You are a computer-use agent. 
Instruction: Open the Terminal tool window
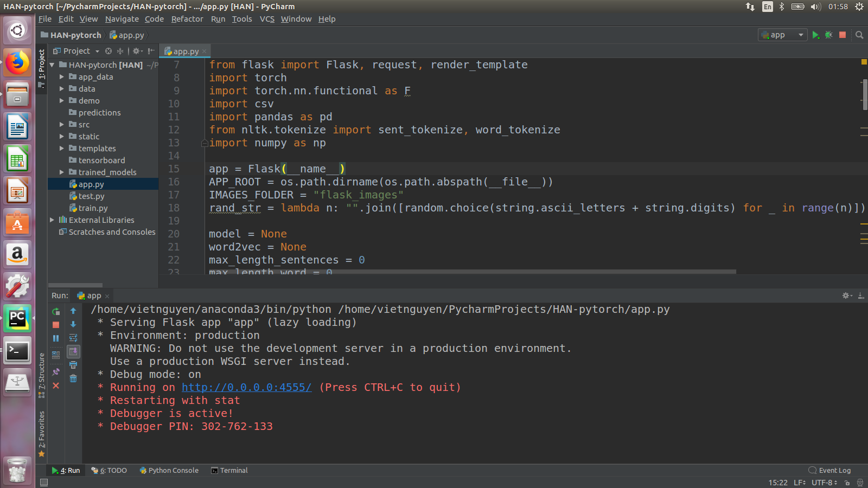[229, 471]
